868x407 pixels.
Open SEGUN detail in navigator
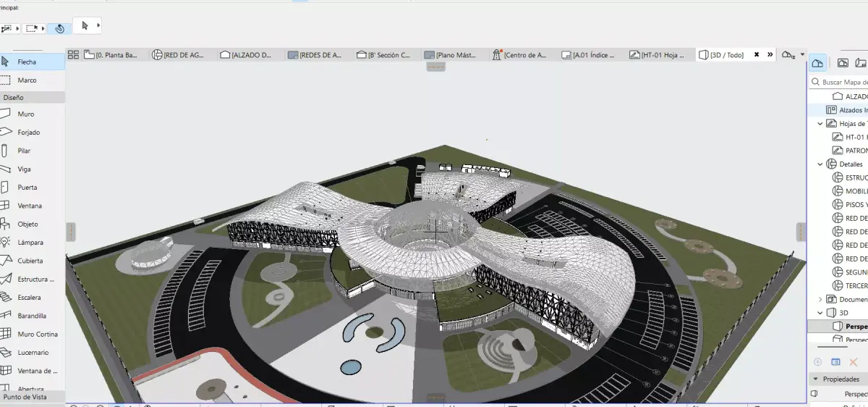850,272
